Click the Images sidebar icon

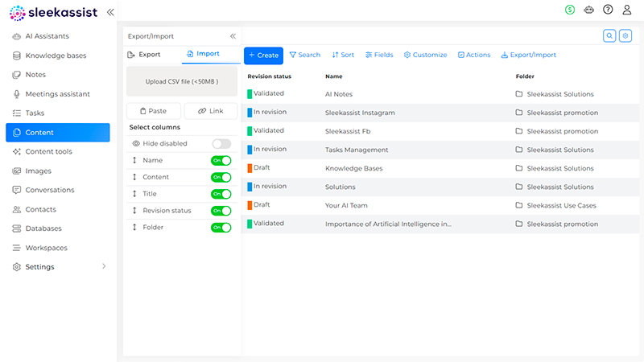[16, 171]
